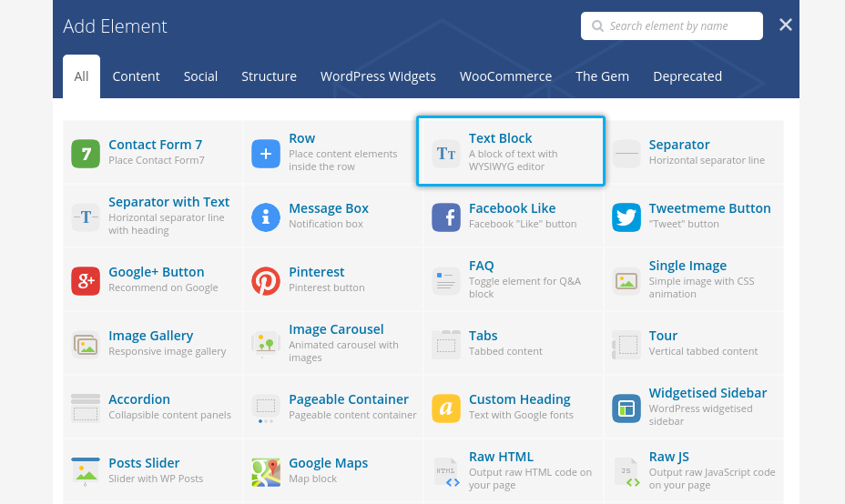
Task: Click the Text Block element title
Action: (500, 138)
